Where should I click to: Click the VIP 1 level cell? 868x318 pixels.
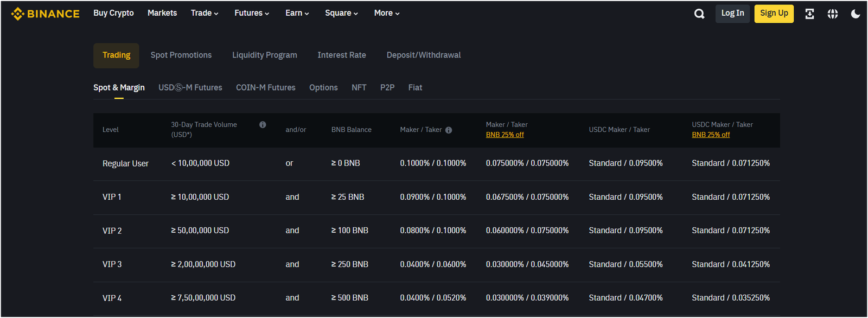pos(112,198)
